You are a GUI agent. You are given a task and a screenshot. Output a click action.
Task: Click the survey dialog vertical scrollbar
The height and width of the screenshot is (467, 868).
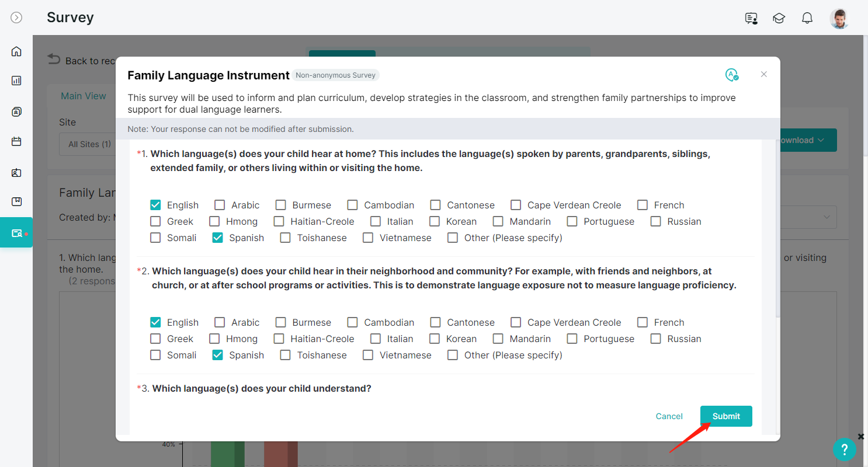(777, 228)
